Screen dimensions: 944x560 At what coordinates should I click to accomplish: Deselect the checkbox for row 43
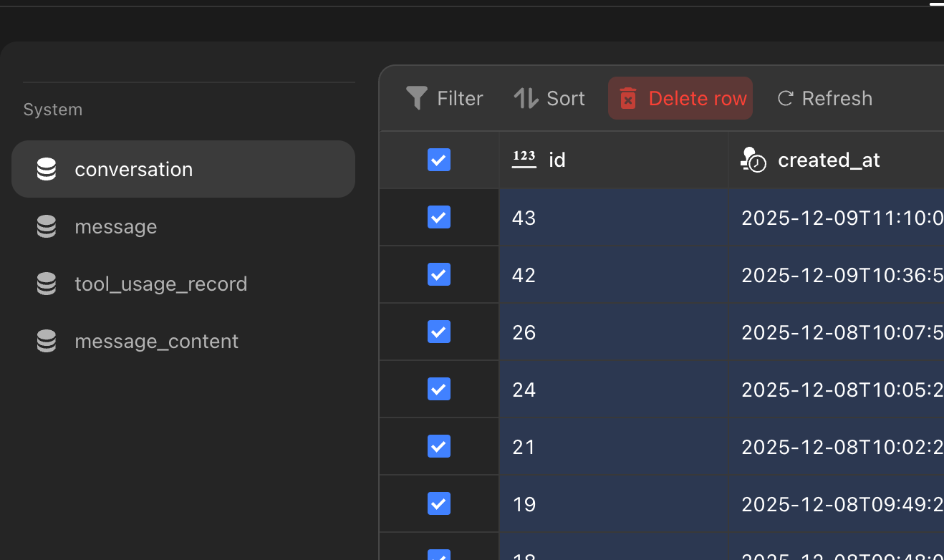439,217
